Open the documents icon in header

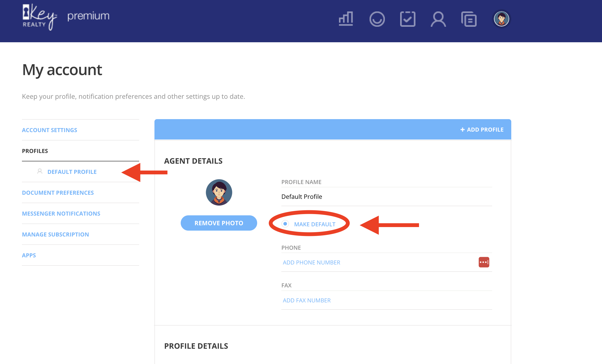[469, 19]
